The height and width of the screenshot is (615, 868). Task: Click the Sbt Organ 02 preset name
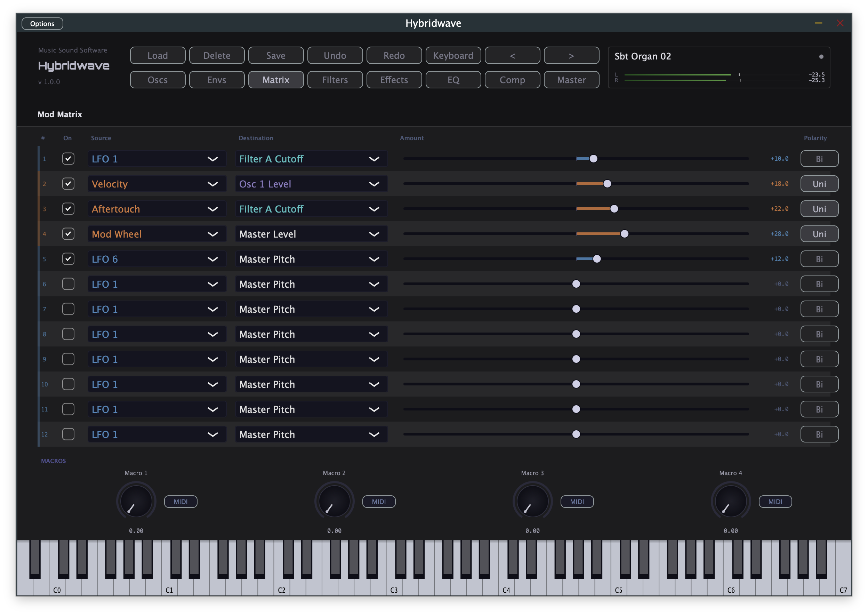tap(642, 56)
